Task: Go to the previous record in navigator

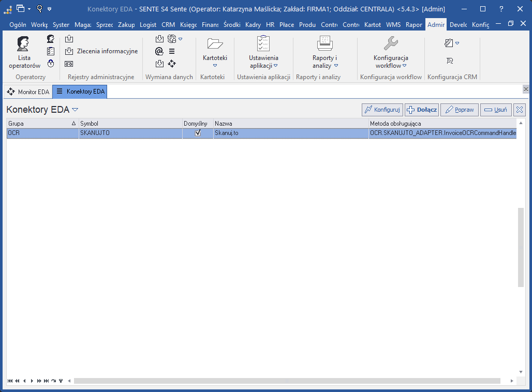Action: tap(24, 381)
